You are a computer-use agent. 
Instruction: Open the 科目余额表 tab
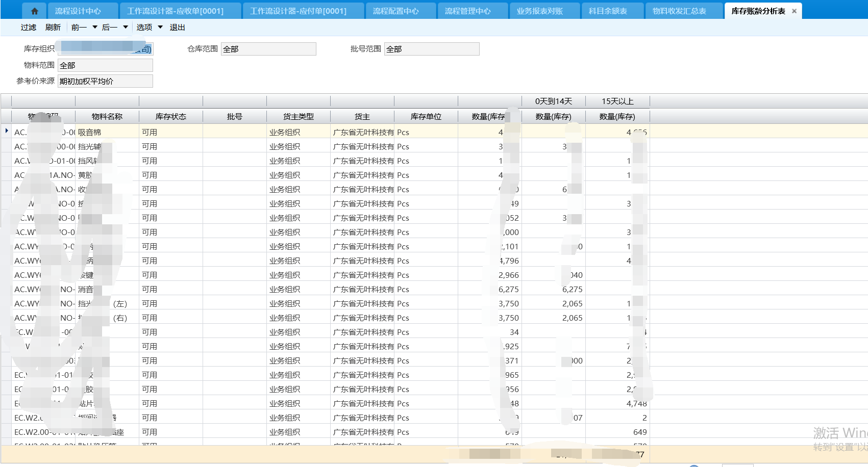(607, 11)
